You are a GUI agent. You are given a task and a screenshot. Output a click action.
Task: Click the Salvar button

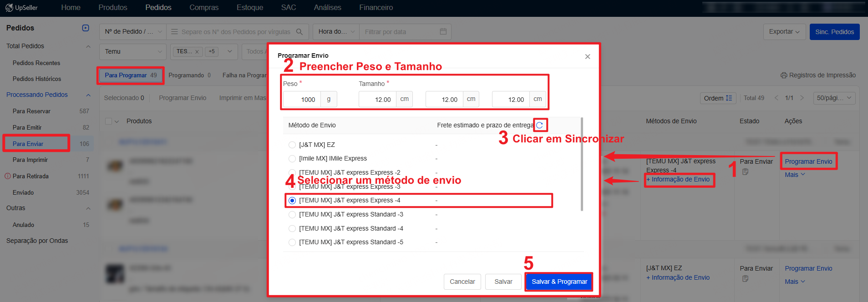pos(503,282)
